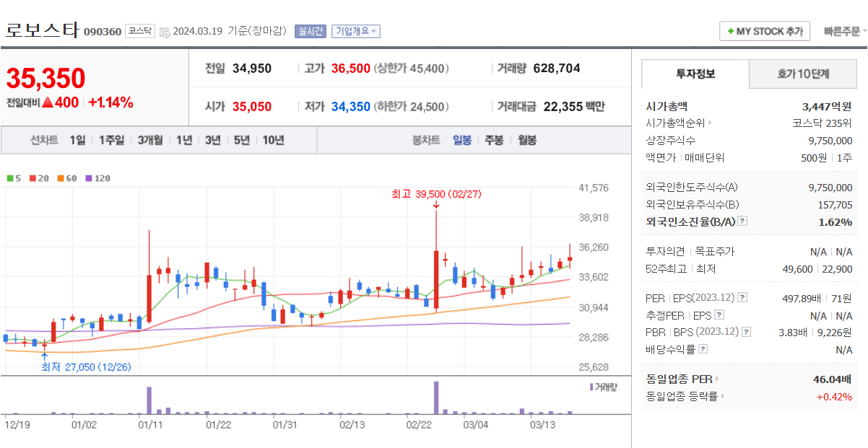
Task: Click the 02/13 date axis label
Action: (351, 425)
